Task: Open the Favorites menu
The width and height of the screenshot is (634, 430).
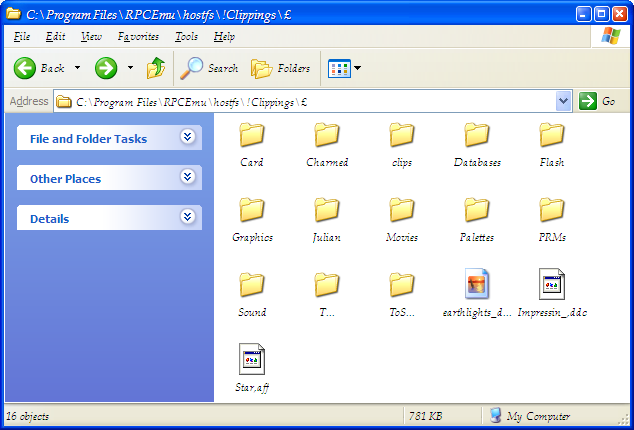Action: (x=138, y=36)
